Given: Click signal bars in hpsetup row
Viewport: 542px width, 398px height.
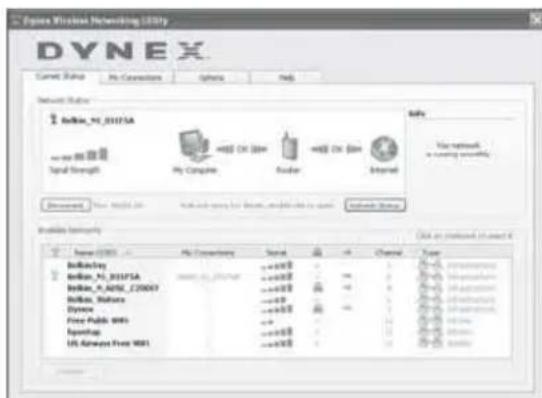Looking at the screenshot, I should click(x=277, y=332).
